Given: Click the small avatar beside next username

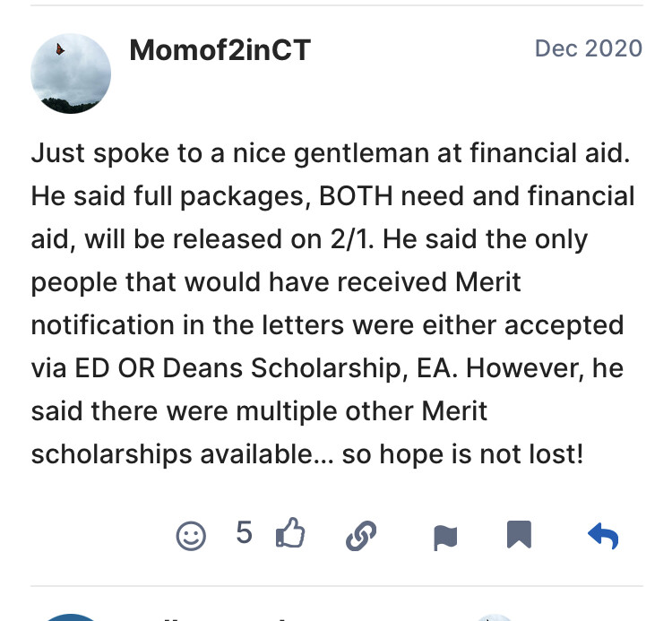Looking at the screenshot, I should [491, 617].
